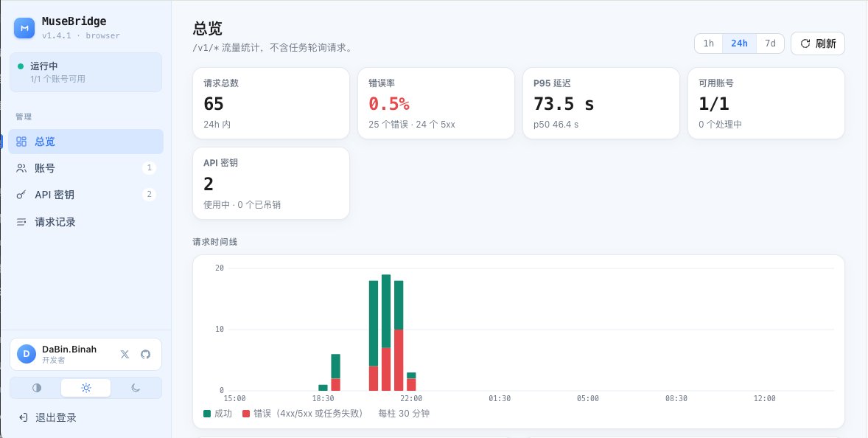Click the all-green bar in the timeline chart
The image size is (868, 438).
[323, 388]
